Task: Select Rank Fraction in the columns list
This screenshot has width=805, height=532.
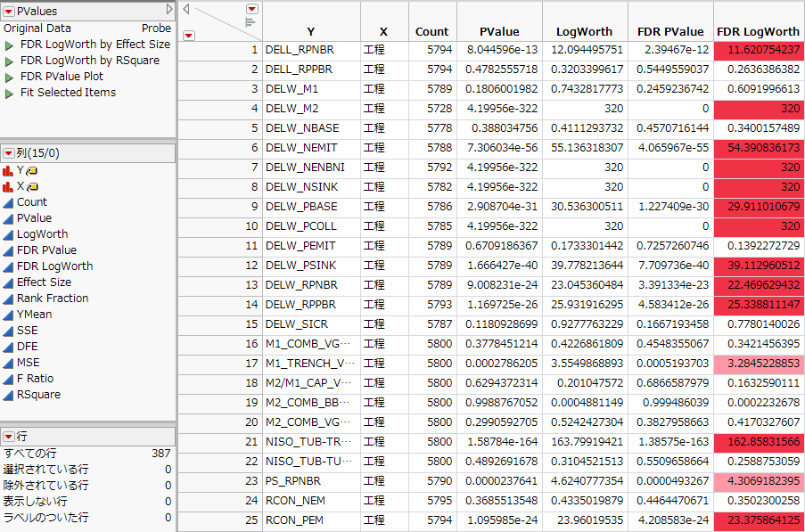Action: tap(53, 299)
